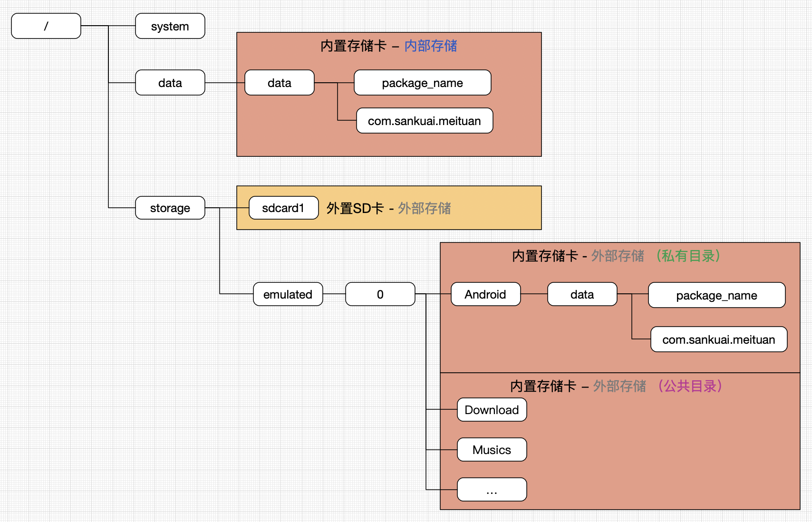Click data node inside internal storage box

coord(280,83)
